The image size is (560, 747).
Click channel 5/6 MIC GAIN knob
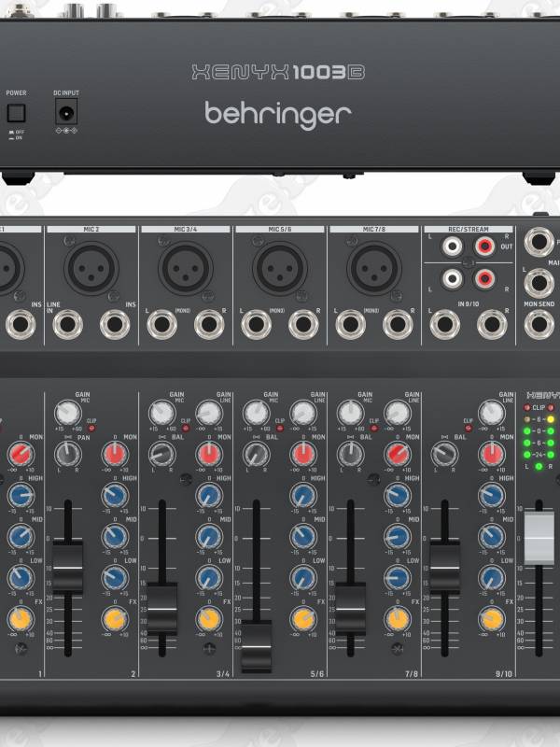tap(256, 413)
